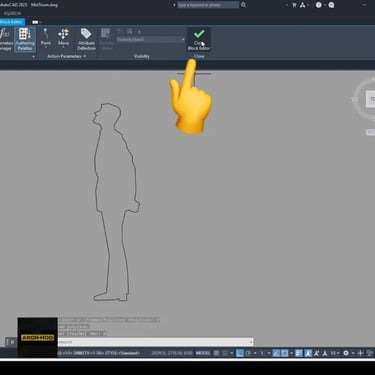
Task: Open the Autodesk App Store cart icon
Action: (294, 5)
